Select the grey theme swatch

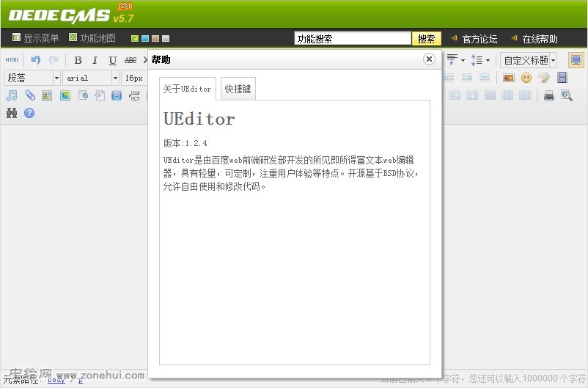(166, 38)
